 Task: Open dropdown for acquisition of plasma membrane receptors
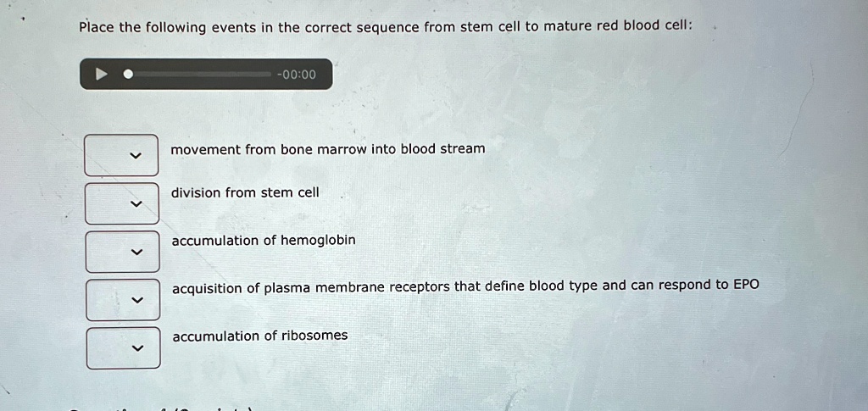point(123,300)
